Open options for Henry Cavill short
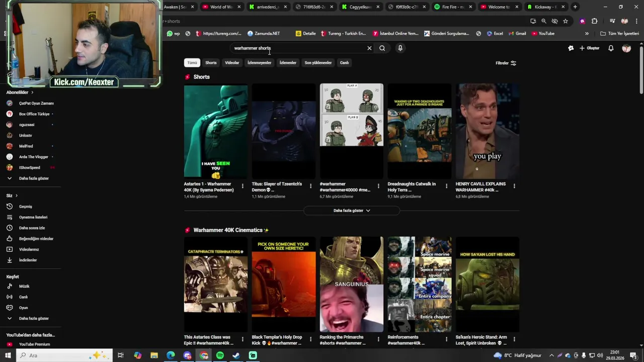644x362 pixels. (514, 186)
